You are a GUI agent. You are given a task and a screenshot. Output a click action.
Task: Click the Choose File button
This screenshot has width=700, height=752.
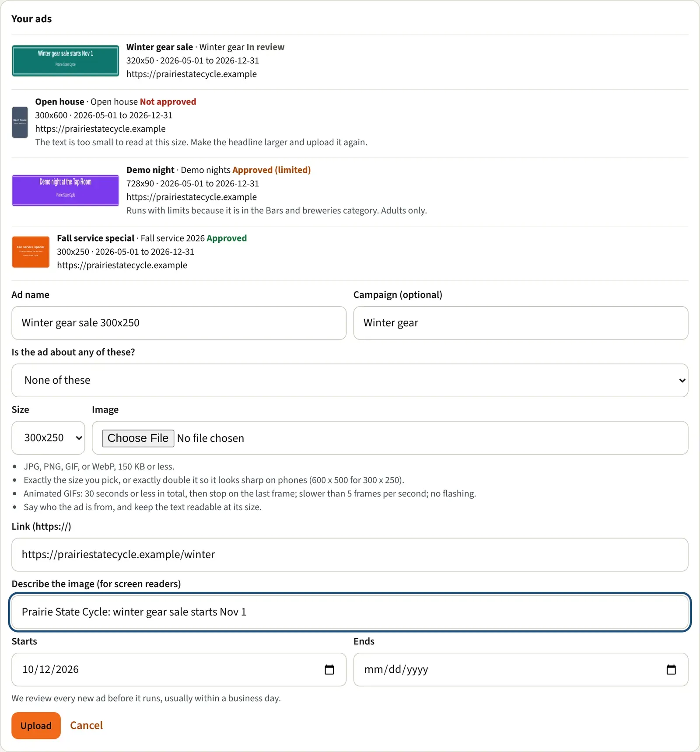coord(138,438)
